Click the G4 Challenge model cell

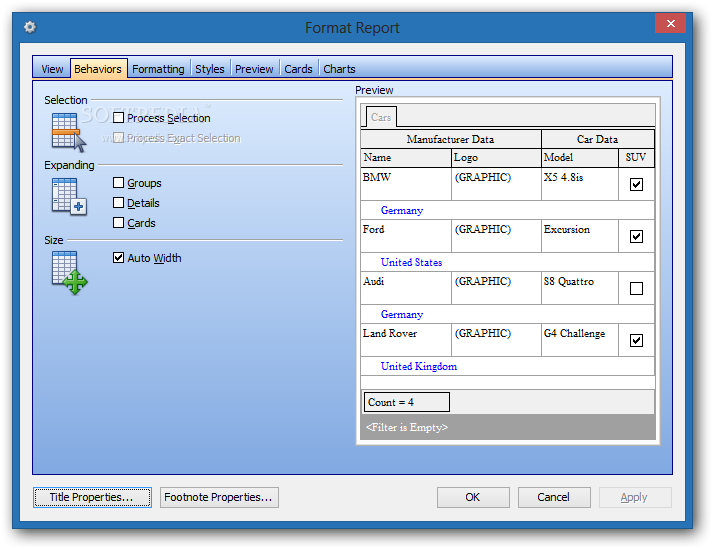[580, 340]
